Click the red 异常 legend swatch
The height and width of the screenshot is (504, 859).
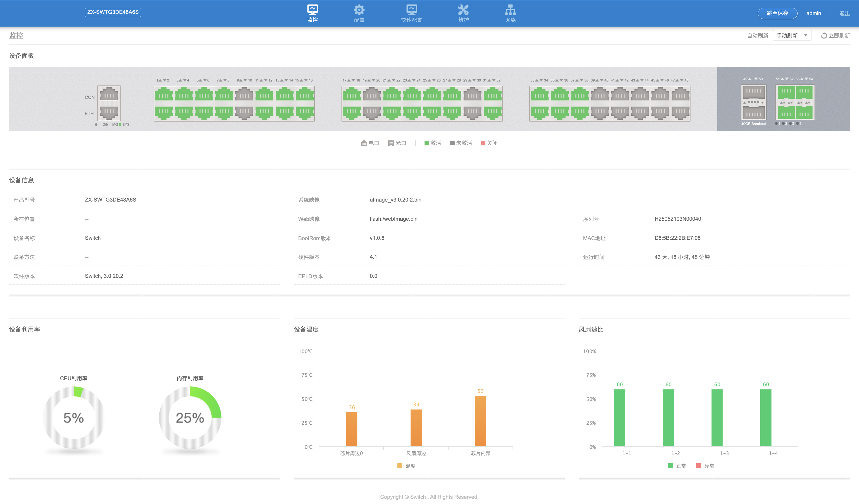(x=698, y=466)
